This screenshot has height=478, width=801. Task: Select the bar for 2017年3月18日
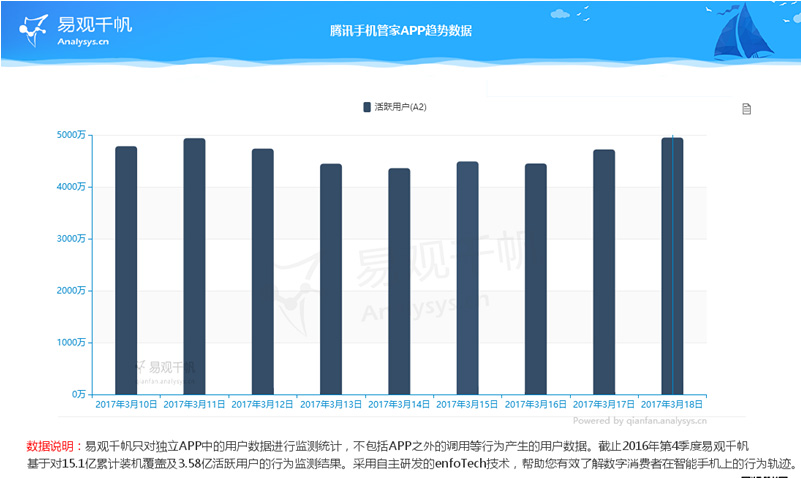[x=672, y=266]
